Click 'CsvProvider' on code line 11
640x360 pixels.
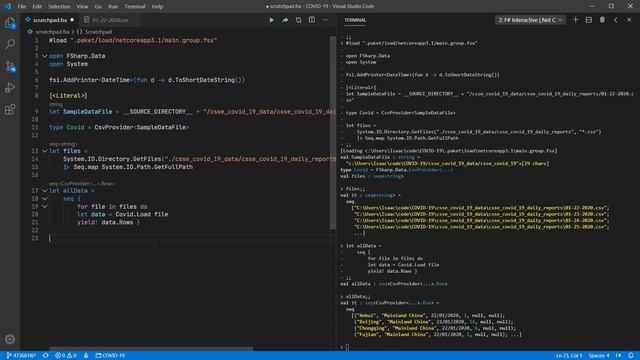click(113, 127)
